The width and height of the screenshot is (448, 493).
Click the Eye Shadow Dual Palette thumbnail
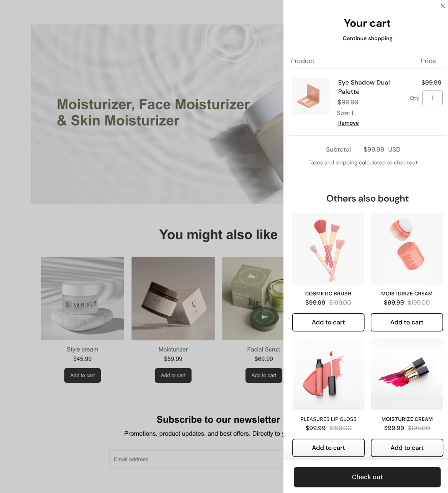[x=310, y=96]
